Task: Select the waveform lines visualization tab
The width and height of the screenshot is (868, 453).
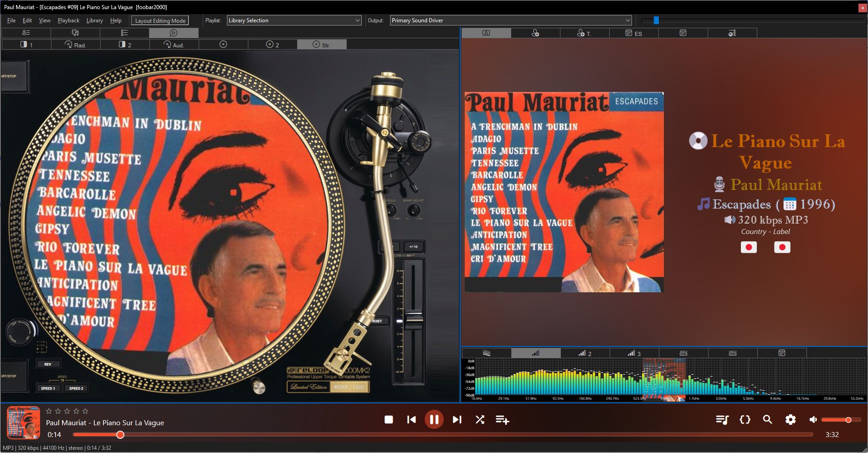Action: (487, 353)
